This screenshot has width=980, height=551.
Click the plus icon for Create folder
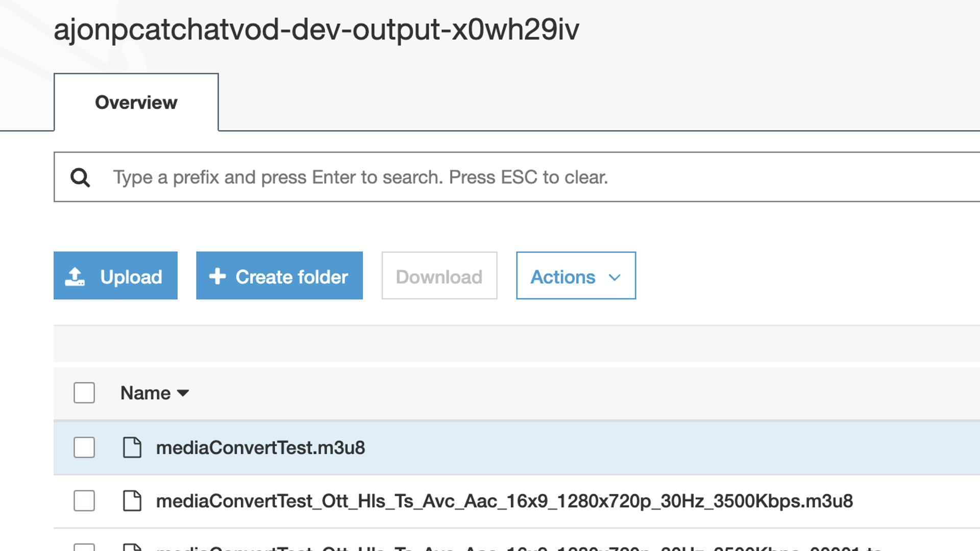(x=217, y=276)
